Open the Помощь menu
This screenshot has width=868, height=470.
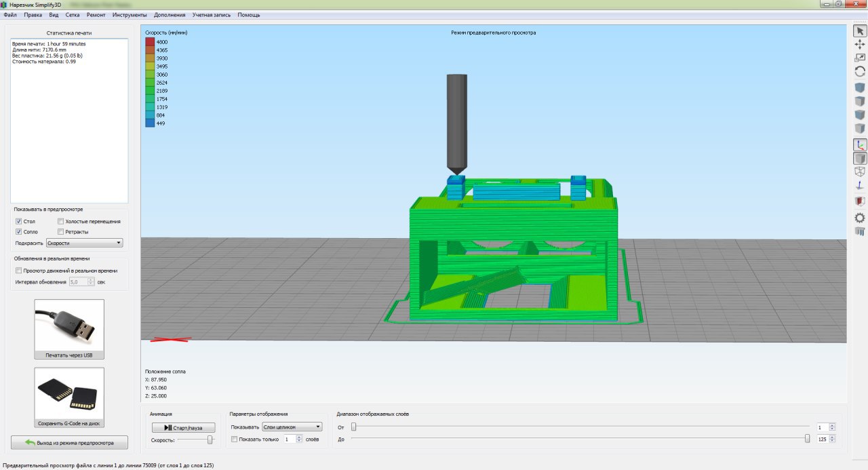coord(249,14)
